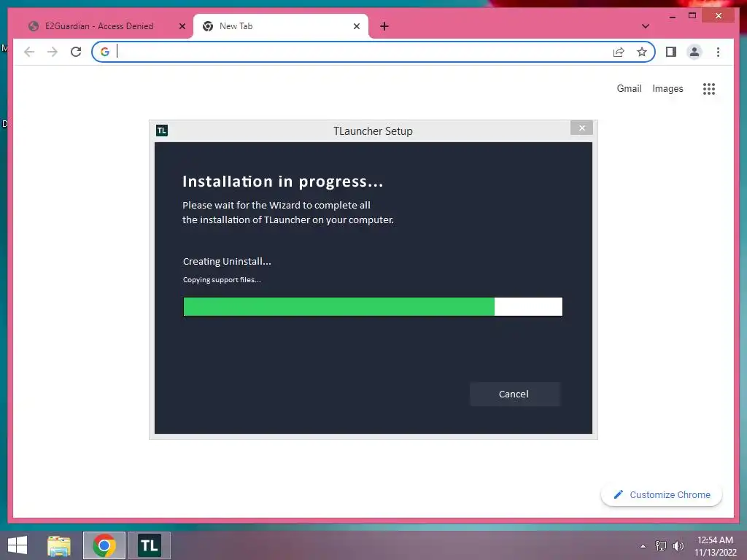Screen dimensions: 747x560
Task: Cancel the TLauncher installation
Action: point(514,394)
